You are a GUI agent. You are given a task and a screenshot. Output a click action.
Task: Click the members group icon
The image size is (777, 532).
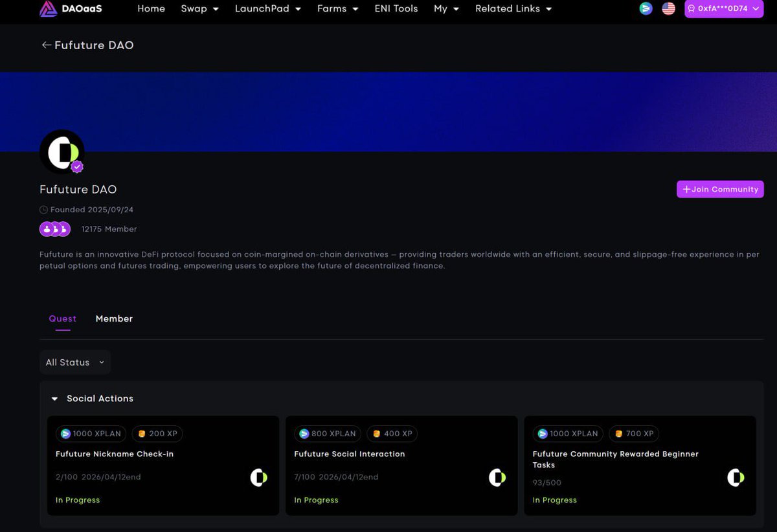coord(55,228)
